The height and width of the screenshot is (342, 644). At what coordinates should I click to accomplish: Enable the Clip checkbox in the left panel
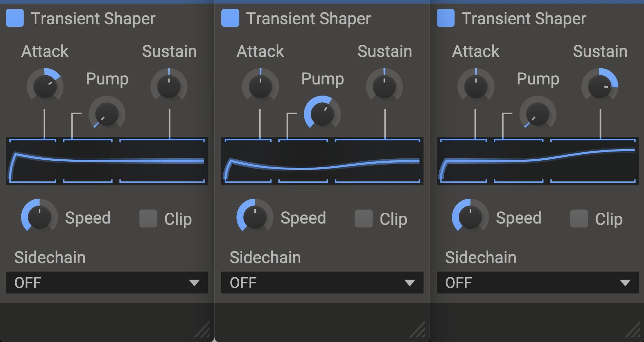pyautogui.click(x=148, y=219)
